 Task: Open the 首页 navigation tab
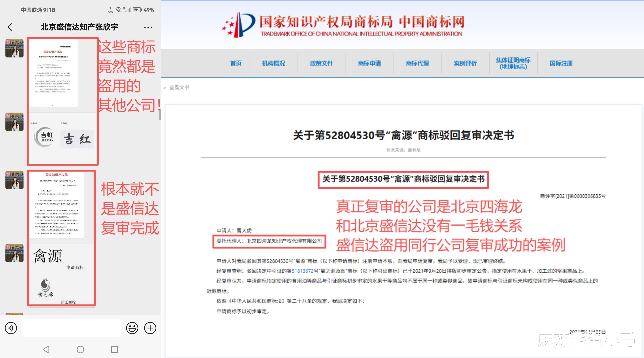(236, 63)
